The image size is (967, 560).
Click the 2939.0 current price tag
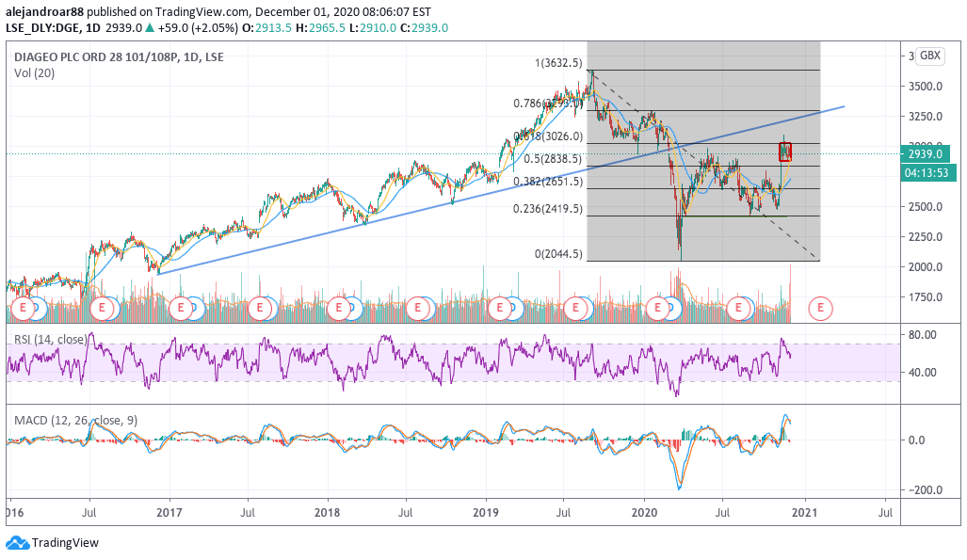click(925, 153)
